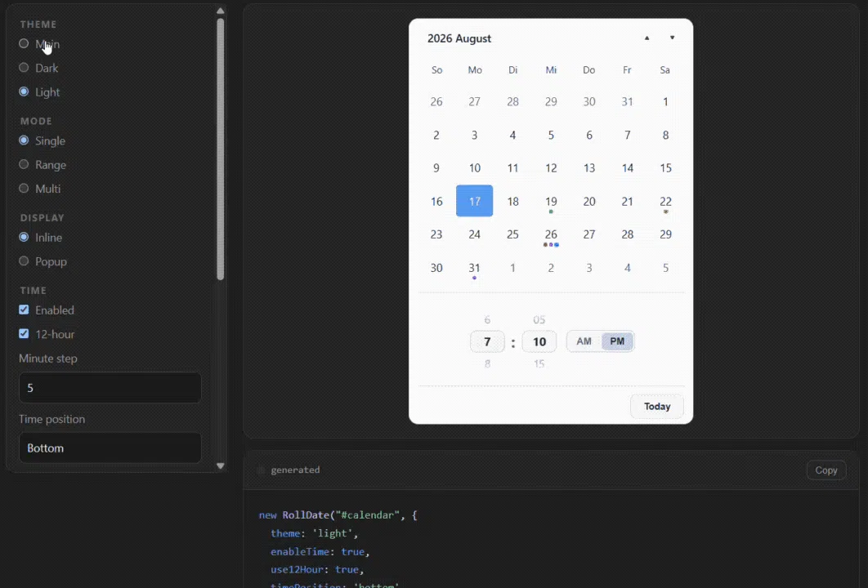Select July 26 in first calendar row
The image size is (868, 588).
(x=436, y=102)
